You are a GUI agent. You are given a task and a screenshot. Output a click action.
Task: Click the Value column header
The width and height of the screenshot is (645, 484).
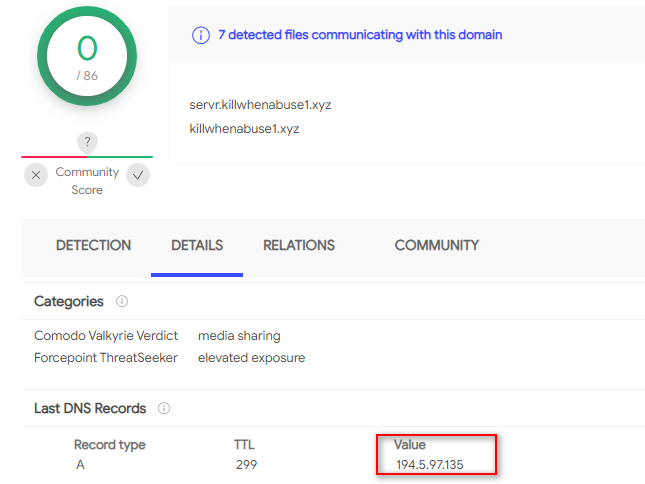410,445
